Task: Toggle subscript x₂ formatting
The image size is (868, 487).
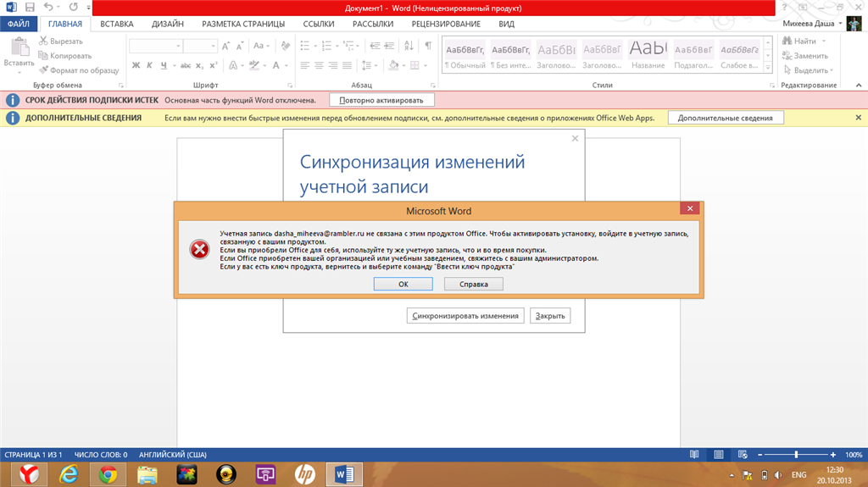Action: 199,65
